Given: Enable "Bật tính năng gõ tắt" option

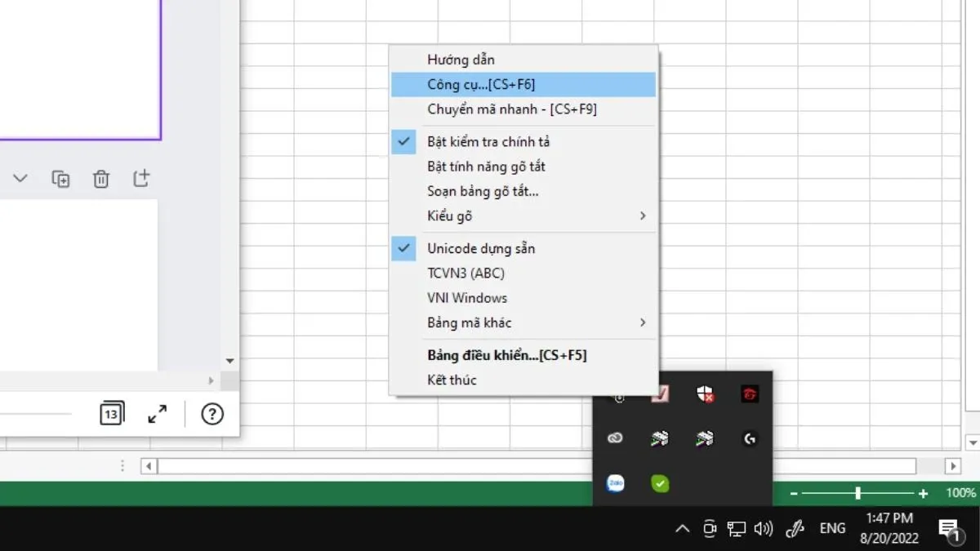Looking at the screenshot, I should 485,167.
